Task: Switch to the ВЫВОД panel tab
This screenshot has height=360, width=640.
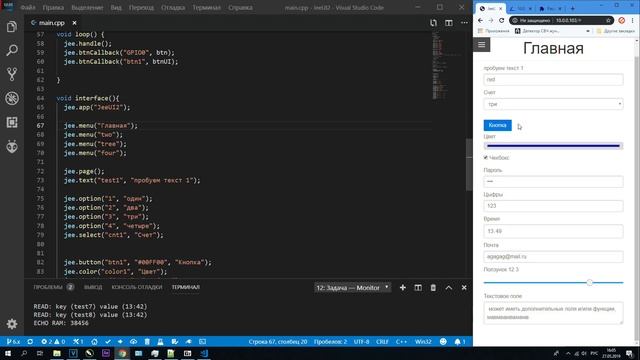Action: [x=93, y=287]
